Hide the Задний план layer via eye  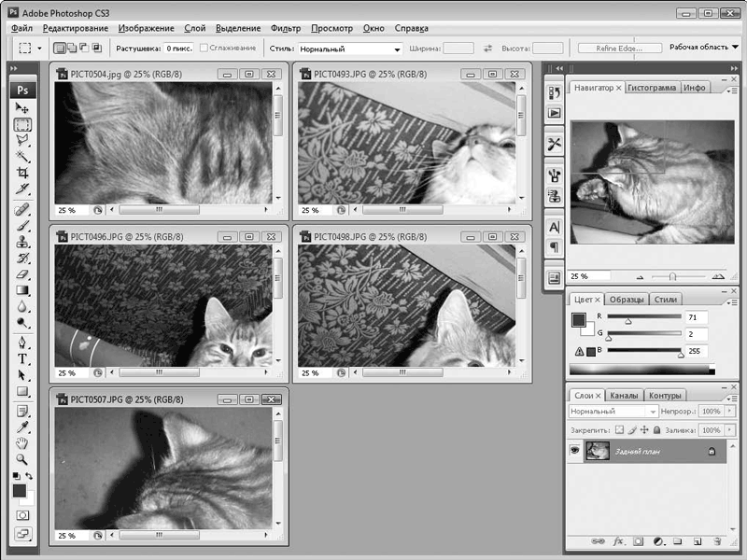coord(576,451)
